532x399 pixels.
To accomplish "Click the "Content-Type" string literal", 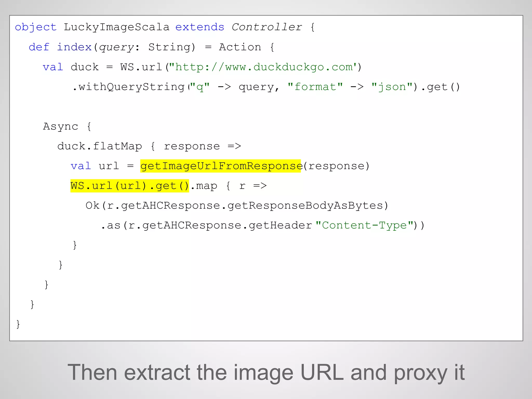I will pos(364,225).
